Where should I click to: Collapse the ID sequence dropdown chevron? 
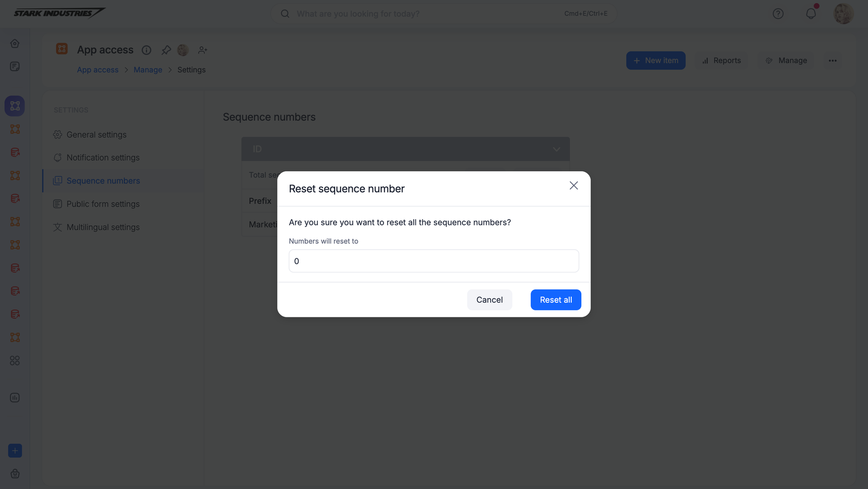click(556, 149)
